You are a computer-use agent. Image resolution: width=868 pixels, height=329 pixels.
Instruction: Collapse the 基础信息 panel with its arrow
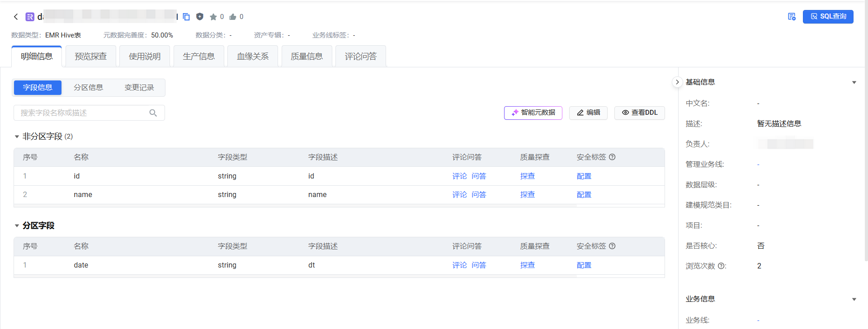tap(854, 82)
